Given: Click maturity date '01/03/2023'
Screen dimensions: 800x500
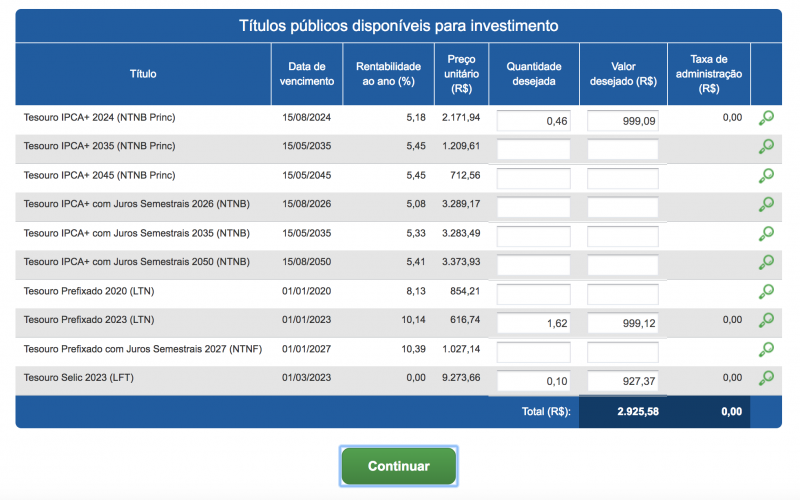Looking at the screenshot, I should [307, 378].
